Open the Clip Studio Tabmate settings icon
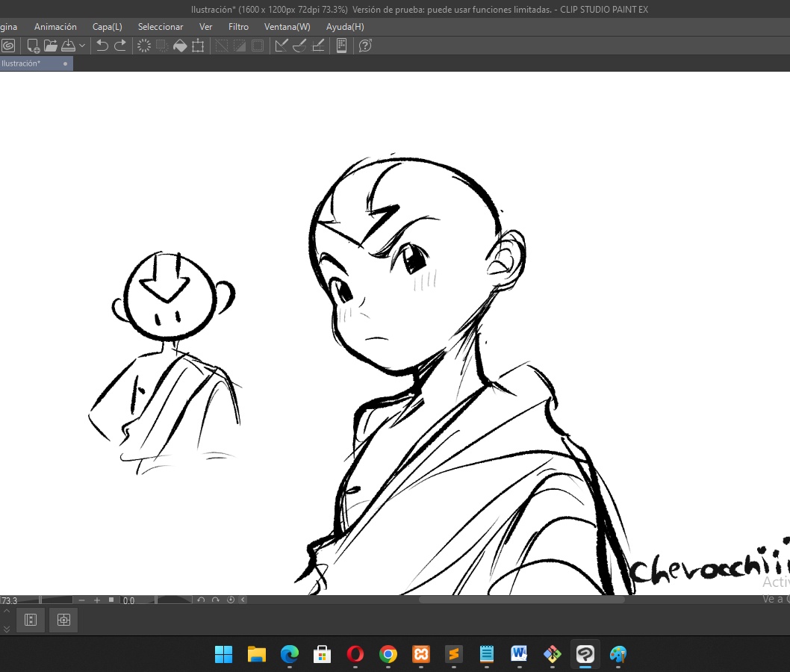 coord(341,46)
